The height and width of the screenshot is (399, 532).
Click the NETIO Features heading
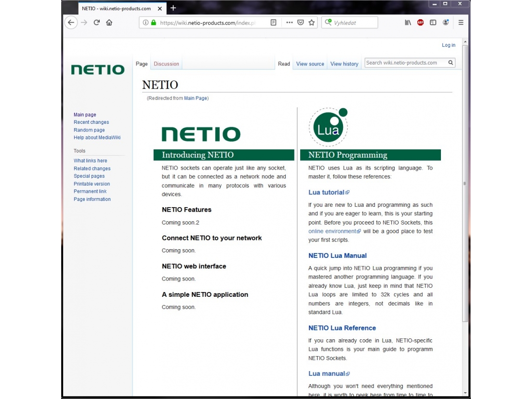coord(186,210)
